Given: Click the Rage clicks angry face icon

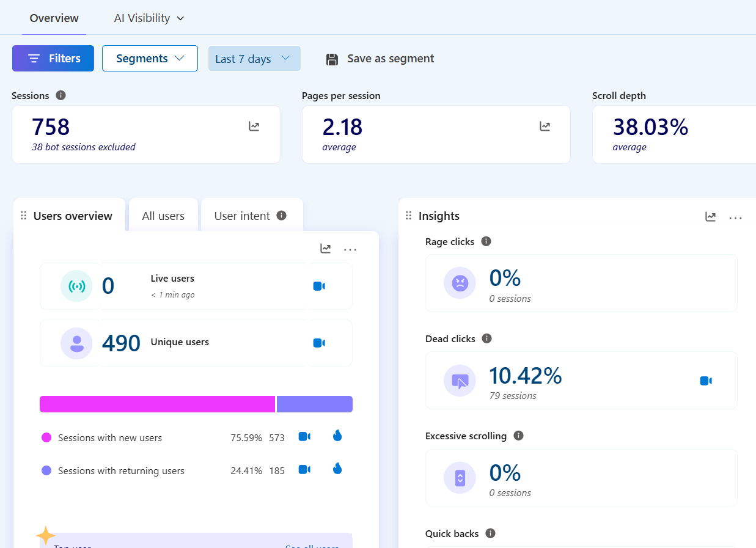Looking at the screenshot, I should pos(460,283).
